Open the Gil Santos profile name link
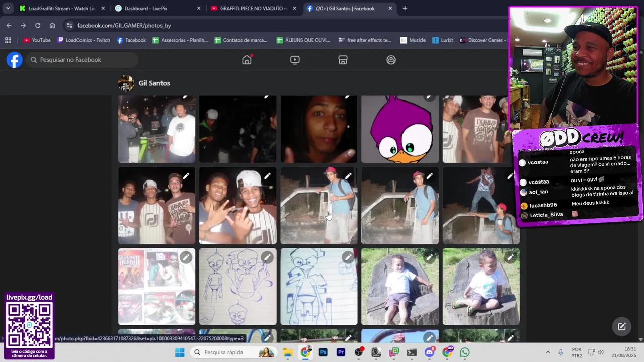 [x=154, y=83]
